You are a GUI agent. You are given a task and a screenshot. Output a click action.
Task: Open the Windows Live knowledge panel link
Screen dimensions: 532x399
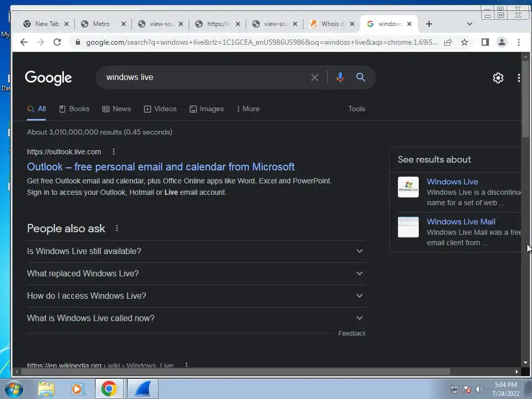[x=453, y=181]
